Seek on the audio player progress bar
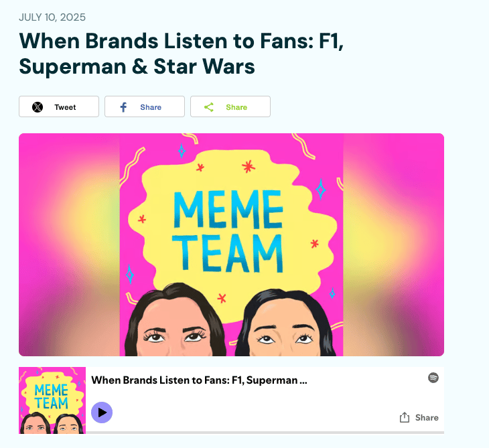489x448 pixels. pos(265,433)
